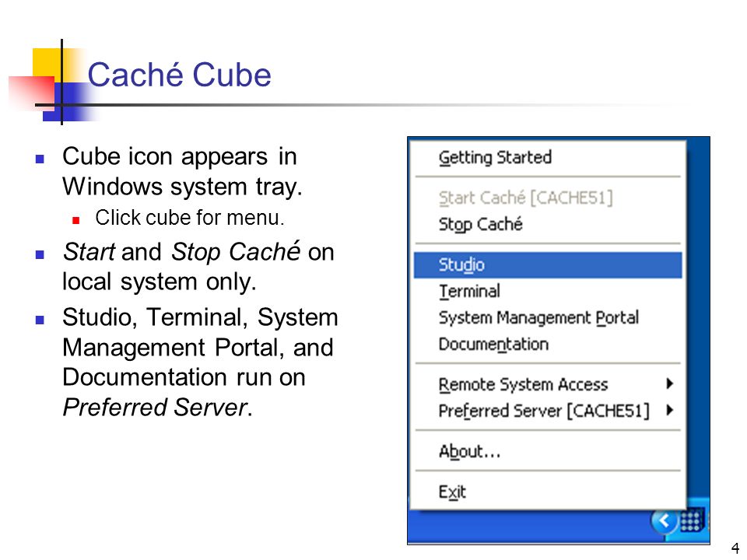Image resolution: width=747 pixels, height=560 pixels.
Task: Open Getting Started from the menu
Action: click(x=547, y=158)
